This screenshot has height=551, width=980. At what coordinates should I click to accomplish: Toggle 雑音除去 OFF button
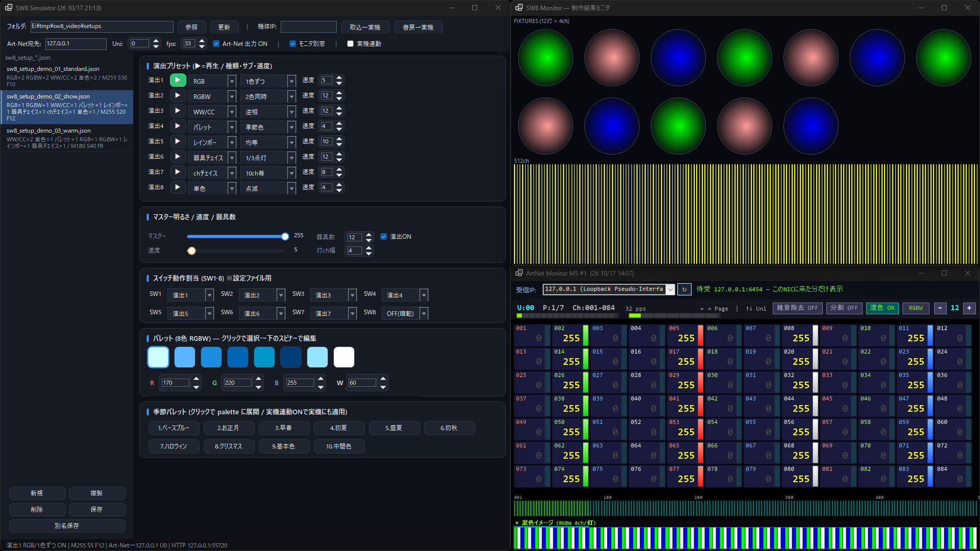(x=797, y=308)
